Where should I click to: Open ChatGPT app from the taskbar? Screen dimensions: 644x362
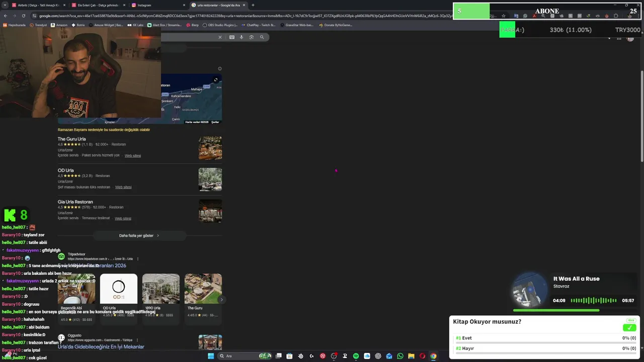[x=378, y=356]
